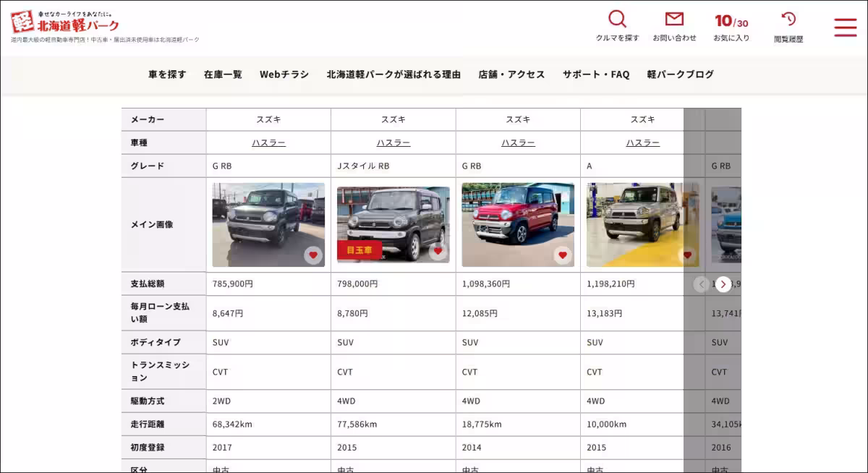
Task: Open the hamburger menu icon
Action: point(845,27)
